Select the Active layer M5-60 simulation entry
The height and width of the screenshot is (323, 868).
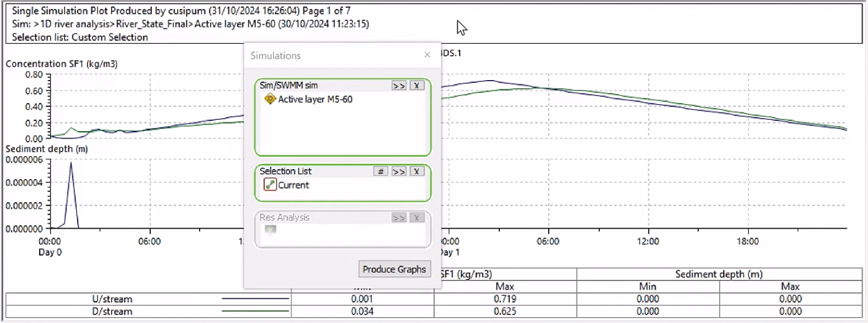click(x=315, y=99)
